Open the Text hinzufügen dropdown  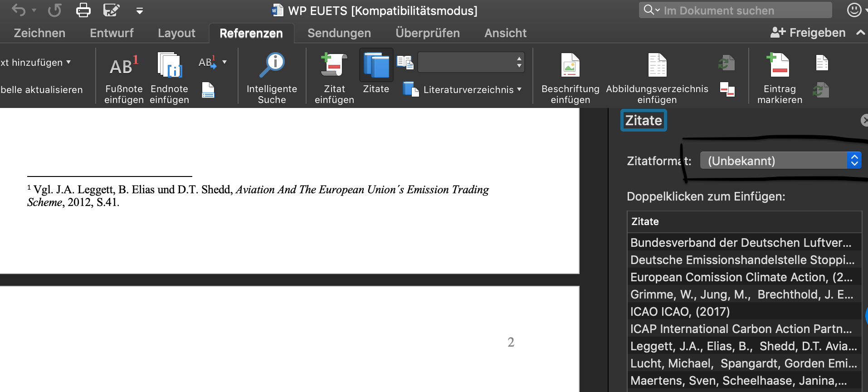(x=36, y=63)
